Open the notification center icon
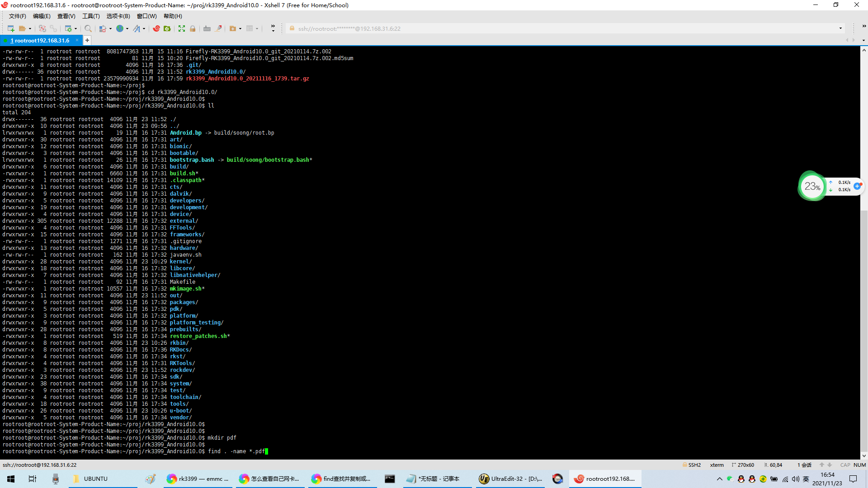This screenshot has height=488, width=868. point(853,479)
